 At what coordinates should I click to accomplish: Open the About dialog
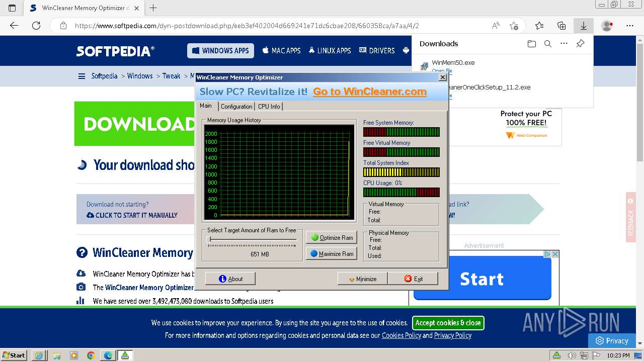[230, 279]
